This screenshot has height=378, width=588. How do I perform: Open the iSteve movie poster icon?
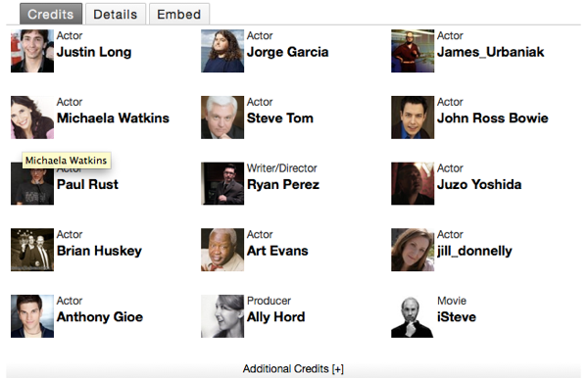point(413,316)
